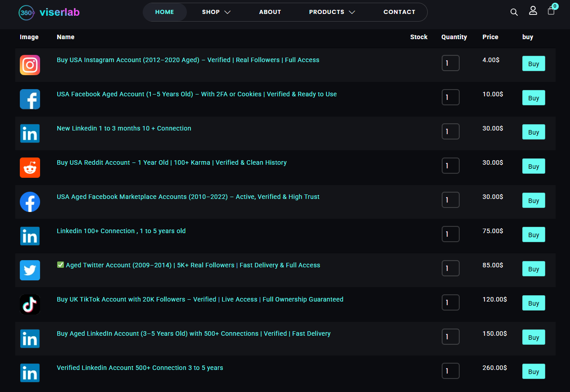
Task: Click the Price column header
Action: [490, 37]
